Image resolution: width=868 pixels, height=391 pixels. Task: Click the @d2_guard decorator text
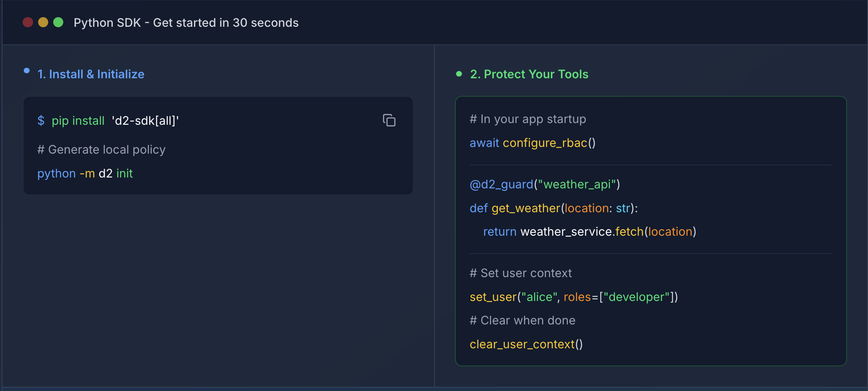coord(501,184)
